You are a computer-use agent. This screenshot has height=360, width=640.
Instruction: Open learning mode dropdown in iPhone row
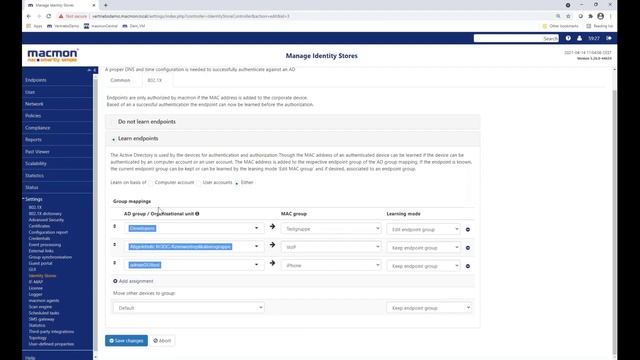pos(424,266)
